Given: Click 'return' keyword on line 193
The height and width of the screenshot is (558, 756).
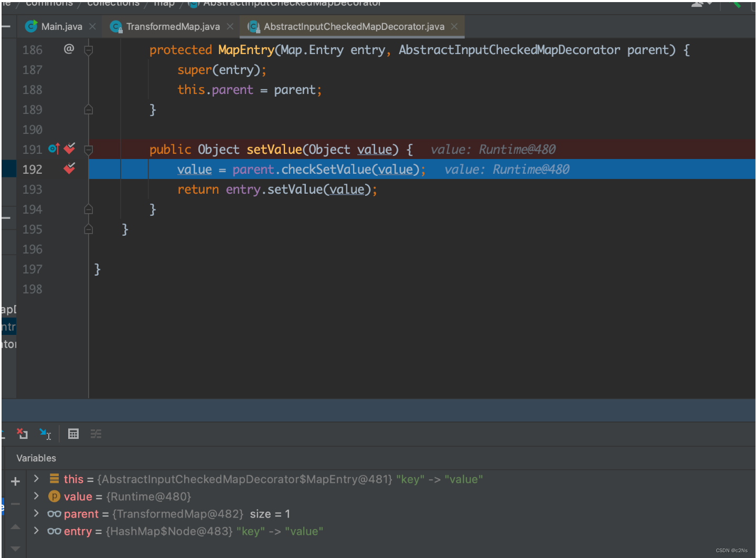Looking at the screenshot, I should click(198, 189).
